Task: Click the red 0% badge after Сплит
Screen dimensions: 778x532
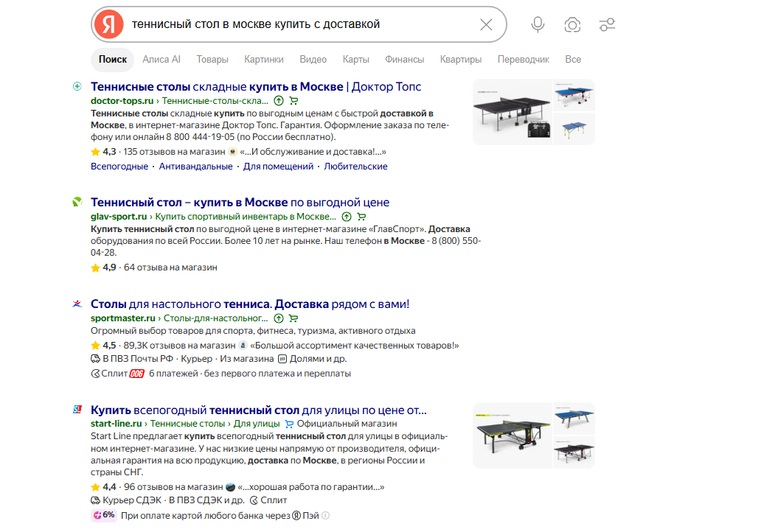Action: point(137,374)
